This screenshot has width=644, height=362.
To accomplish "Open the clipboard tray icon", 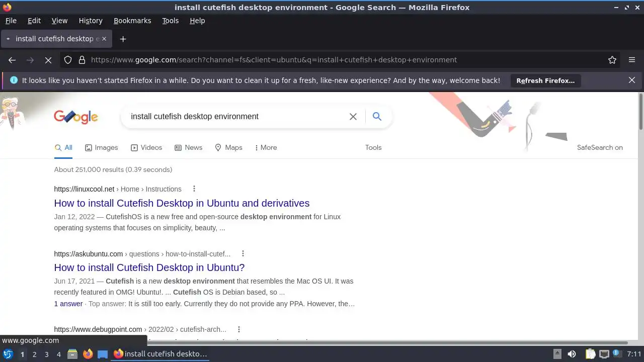I will (590, 354).
